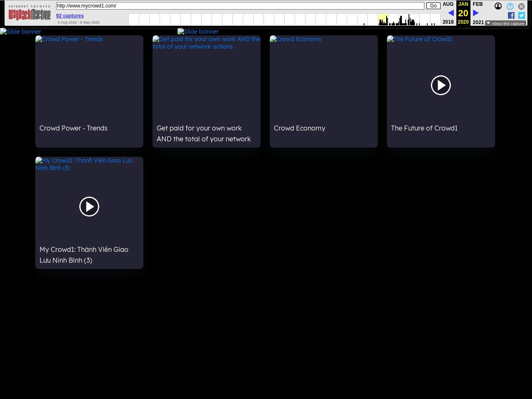
Task: Open the user account icon
Action: pos(498,6)
